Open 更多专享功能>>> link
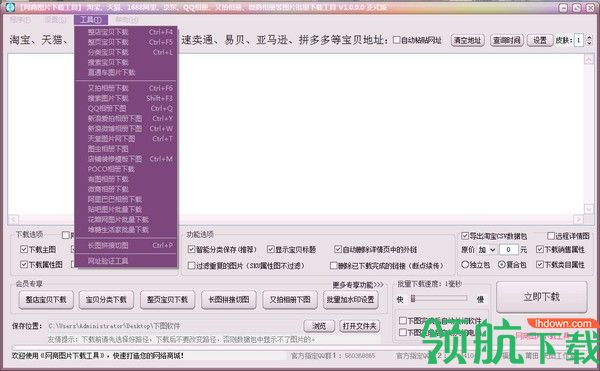This screenshot has width=600, height=371. point(357,285)
